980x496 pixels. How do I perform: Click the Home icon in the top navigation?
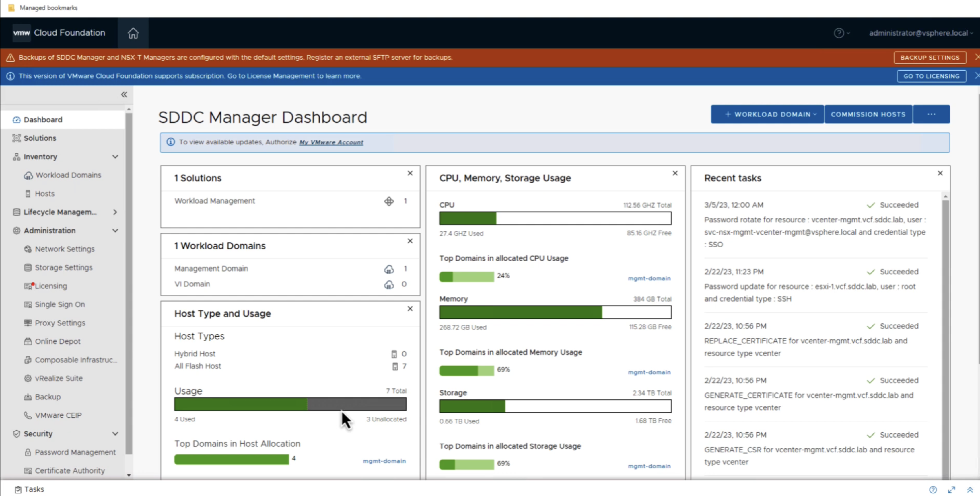[133, 33]
